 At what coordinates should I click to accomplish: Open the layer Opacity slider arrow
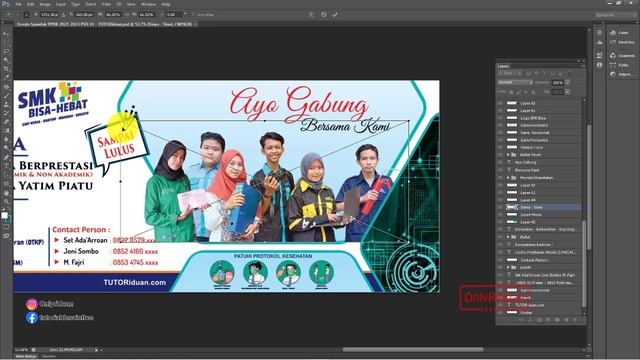568,83
